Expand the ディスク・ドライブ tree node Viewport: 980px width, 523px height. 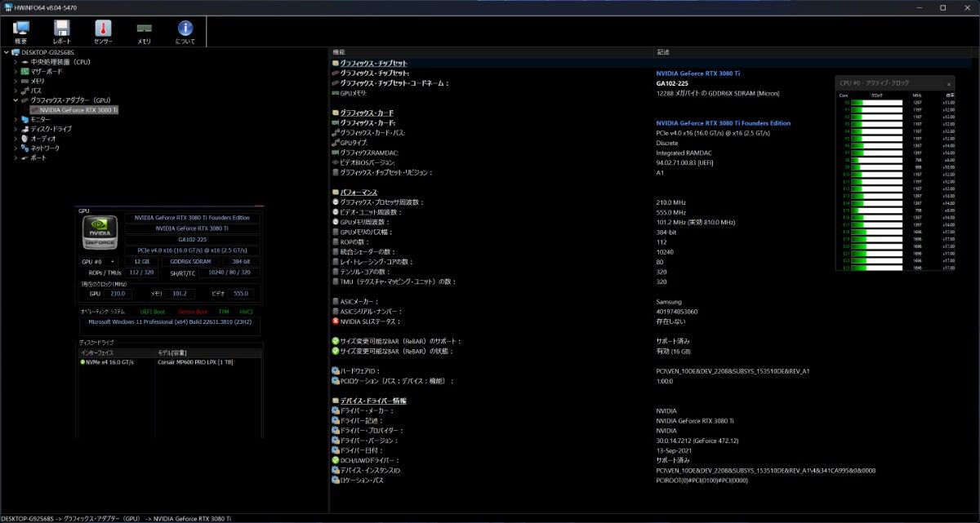[16, 129]
